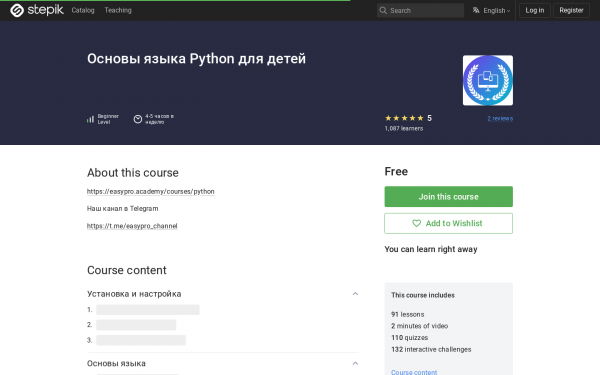Click the 91 lessons entry
The height and width of the screenshot is (375, 600).
(x=408, y=315)
